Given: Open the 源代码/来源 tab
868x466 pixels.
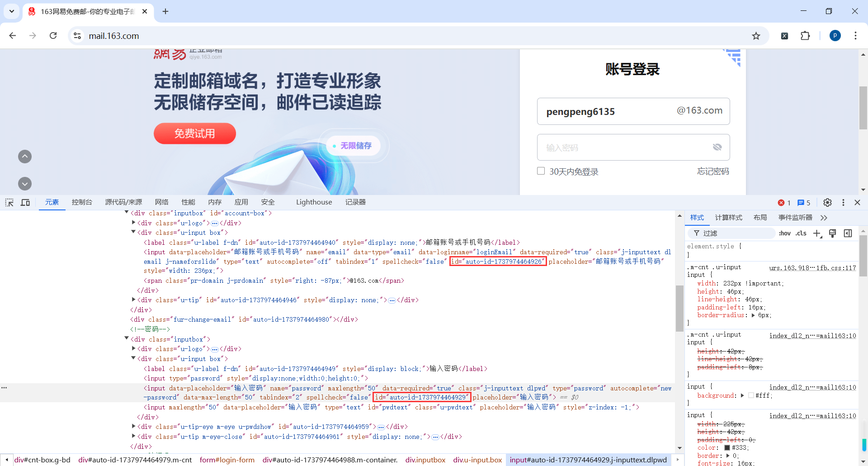Looking at the screenshot, I should coord(123,202).
